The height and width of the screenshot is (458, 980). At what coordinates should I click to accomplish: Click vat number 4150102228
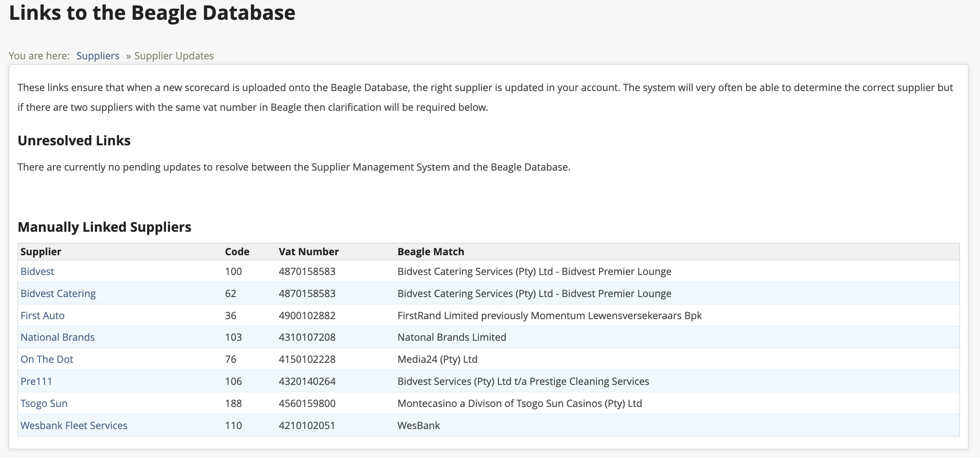tap(307, 359)
